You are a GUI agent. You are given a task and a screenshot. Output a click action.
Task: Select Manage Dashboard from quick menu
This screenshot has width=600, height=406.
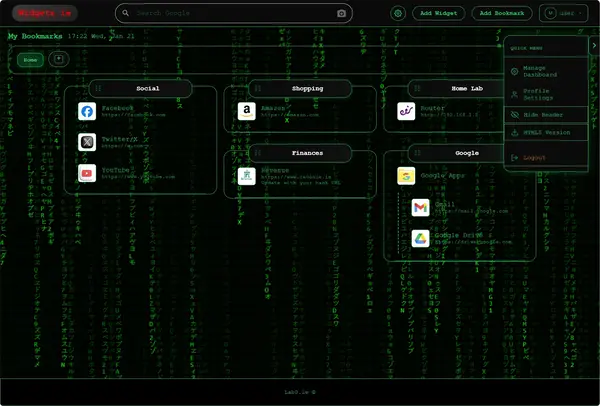540,71
